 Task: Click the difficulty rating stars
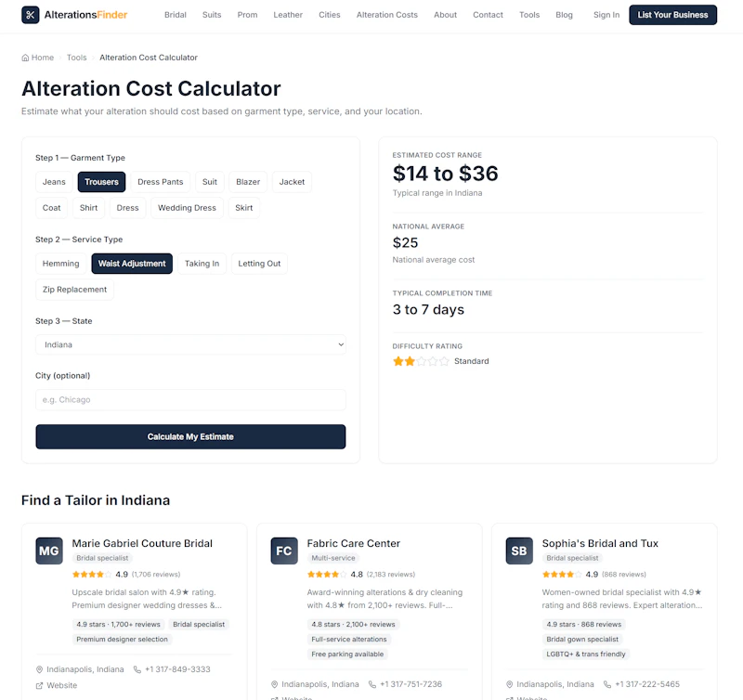pyautogui.click(x=421, y=361)
